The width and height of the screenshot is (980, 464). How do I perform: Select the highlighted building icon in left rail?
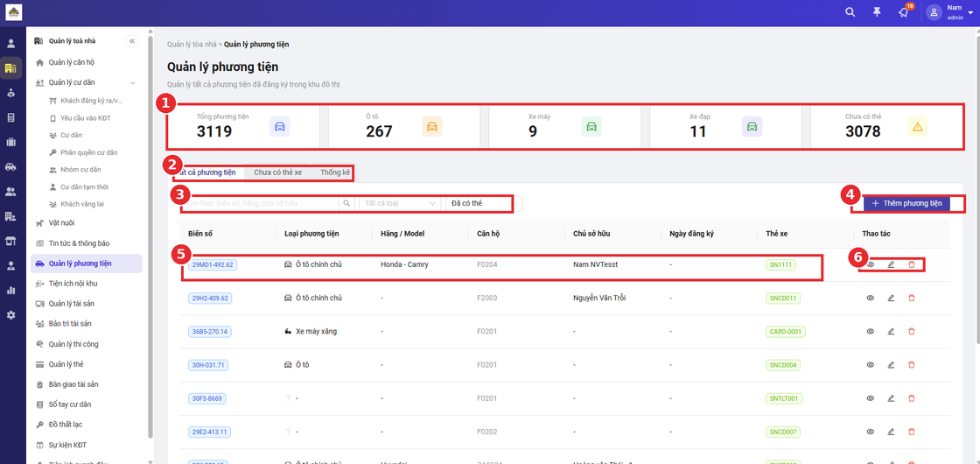(x=10, y=67)
